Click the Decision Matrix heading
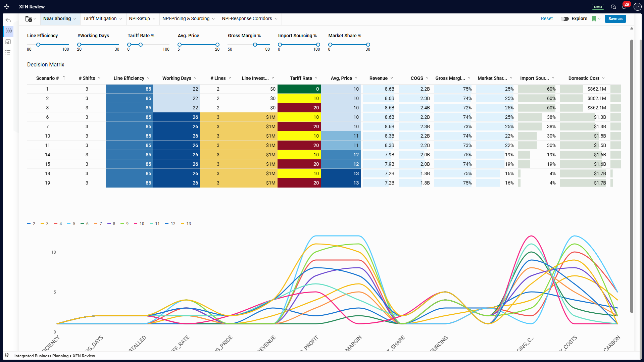Viewport: 644px width, 362px height. coord(46,64)
